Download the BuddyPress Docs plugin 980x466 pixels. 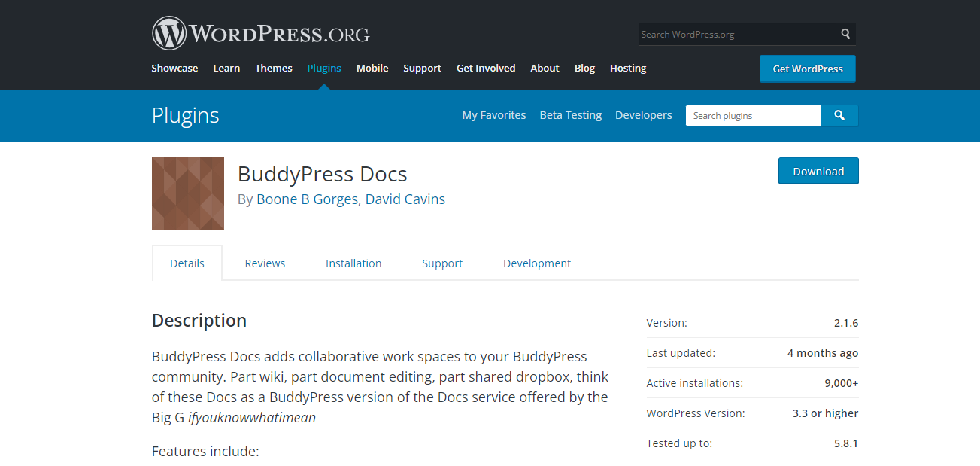tap(818, 171)
